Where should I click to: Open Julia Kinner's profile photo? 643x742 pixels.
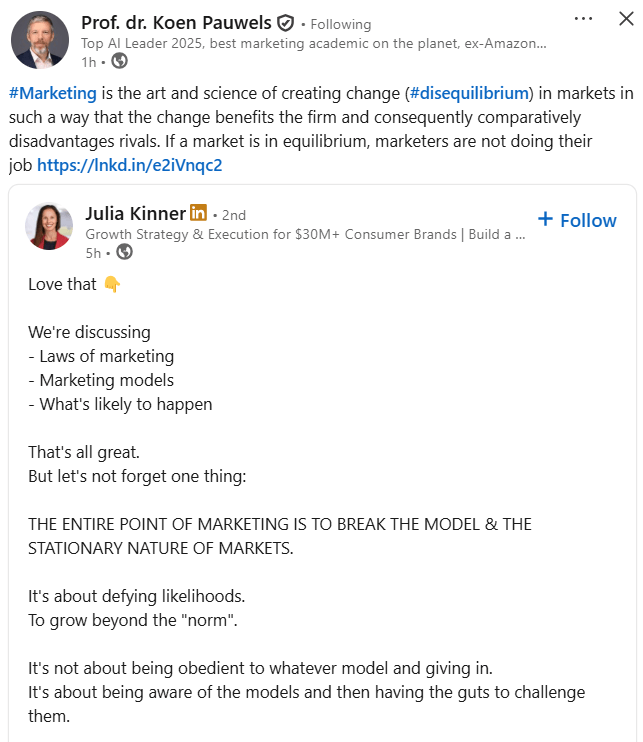tap(49, 226)
